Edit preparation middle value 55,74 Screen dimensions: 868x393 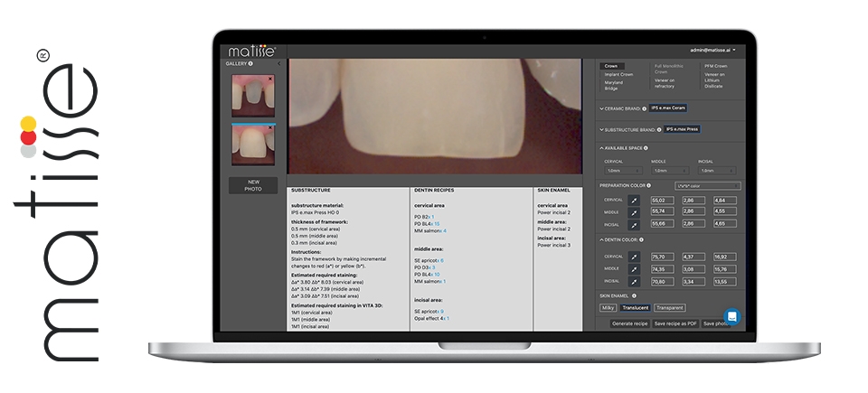(662, 211)
